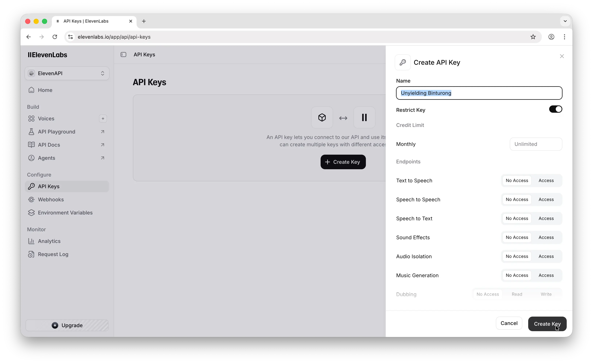Open the Request Log
This screenshot has width=593, height=364.
[x=53, y=254]
